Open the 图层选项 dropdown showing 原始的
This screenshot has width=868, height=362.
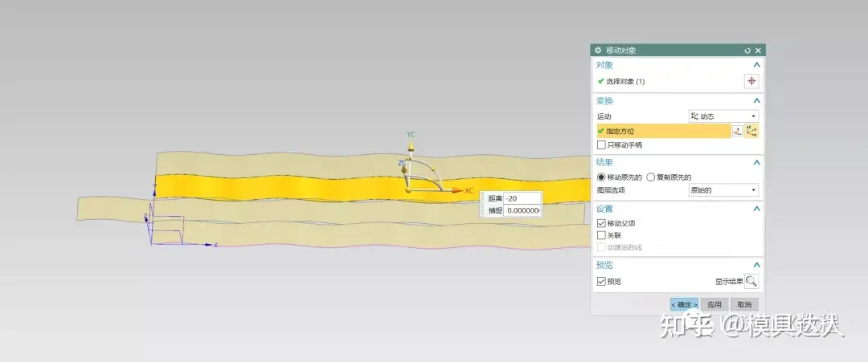723,190
